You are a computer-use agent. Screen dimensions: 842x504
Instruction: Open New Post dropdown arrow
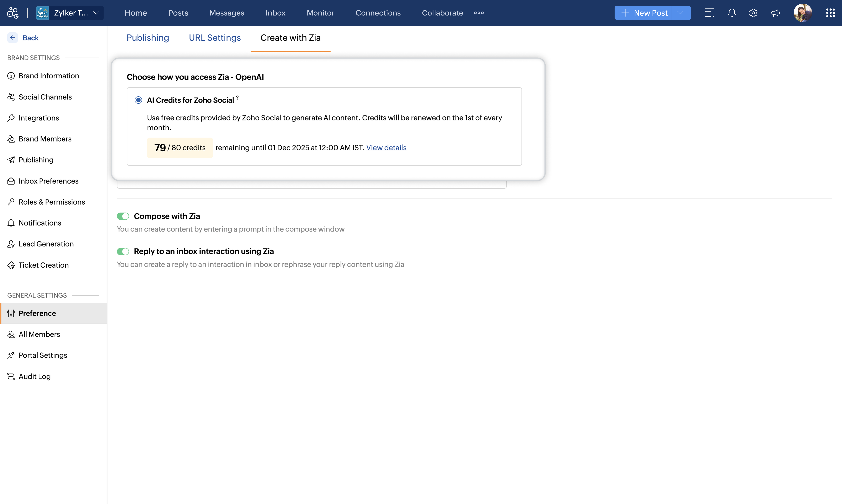click(x=681, y=13)
